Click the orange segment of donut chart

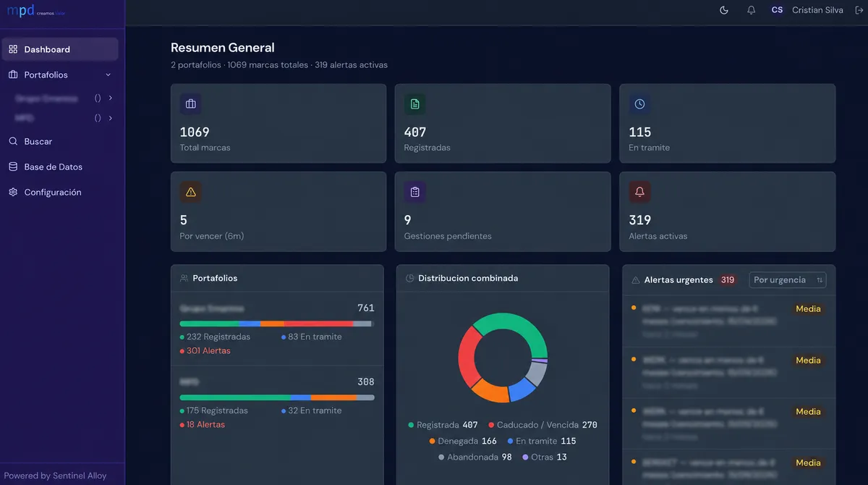(491, 391)
